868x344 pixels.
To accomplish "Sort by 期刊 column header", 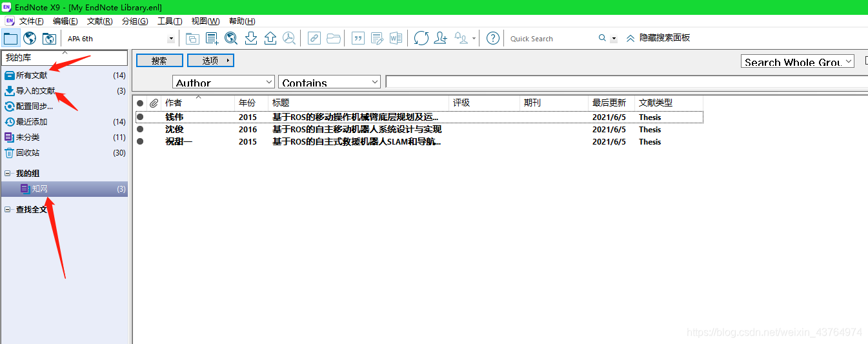I will point(554,103).
